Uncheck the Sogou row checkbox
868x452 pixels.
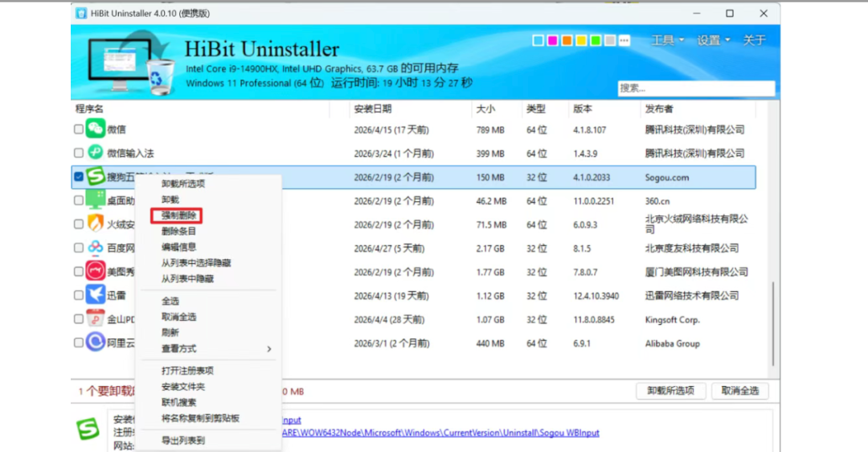(x=79, y=177)
